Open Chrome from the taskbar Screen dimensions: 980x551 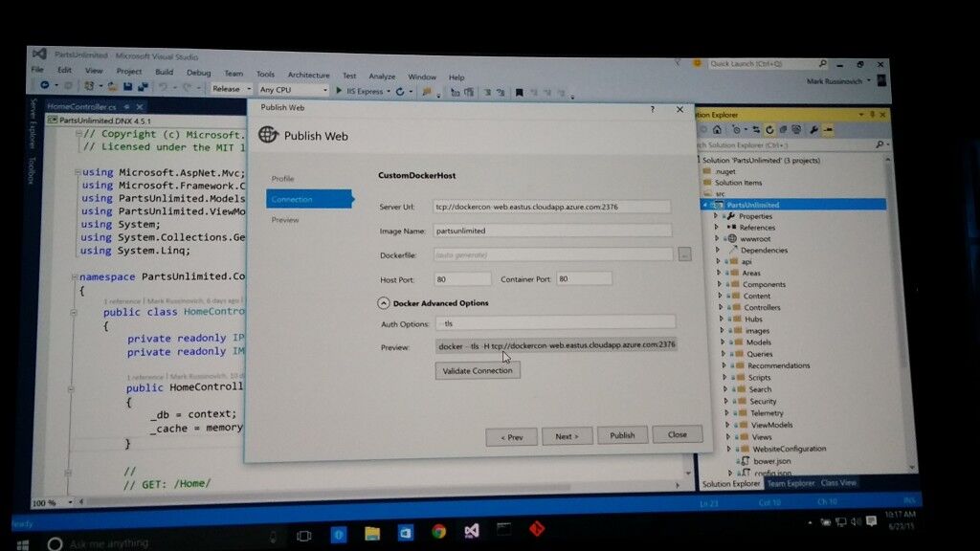tap(438, 532)
